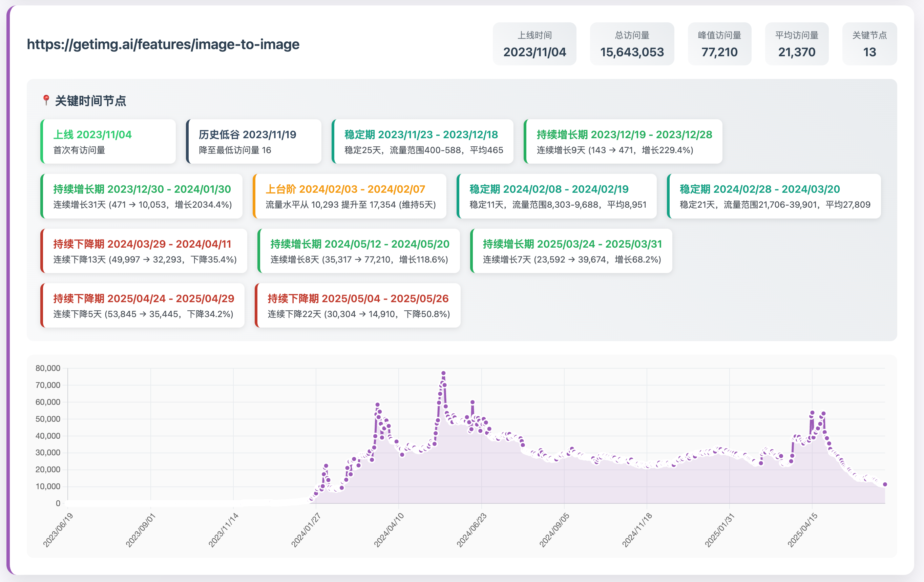Click the 2024/01/27 x-axis date label
The width and height of the screenshot is (924, 582).
point(306,530)
